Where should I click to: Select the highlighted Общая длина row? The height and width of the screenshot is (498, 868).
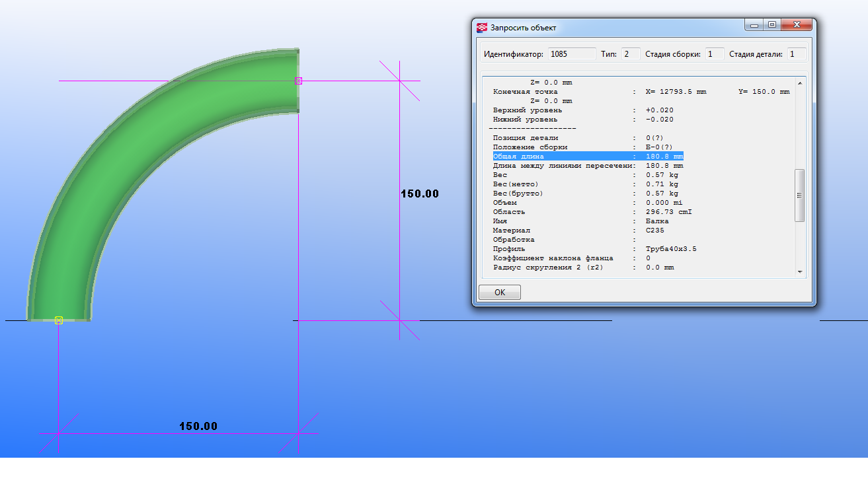(588, 157)
